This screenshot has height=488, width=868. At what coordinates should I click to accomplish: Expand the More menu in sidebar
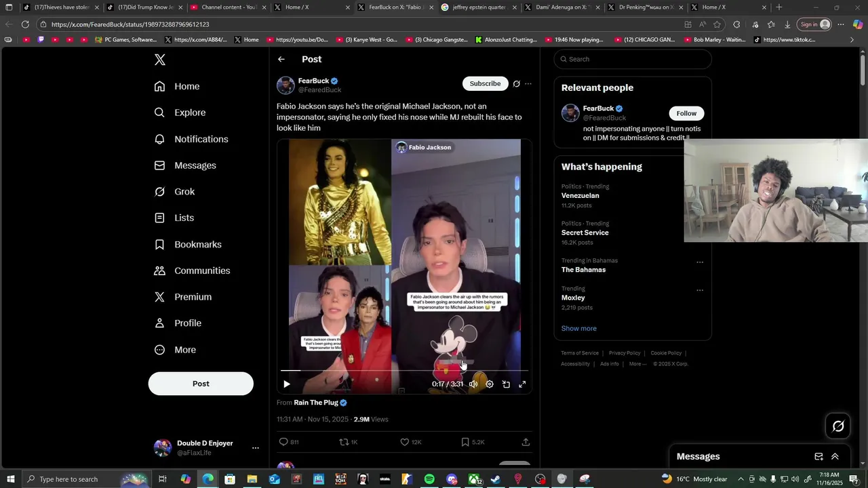pos(175,350)
